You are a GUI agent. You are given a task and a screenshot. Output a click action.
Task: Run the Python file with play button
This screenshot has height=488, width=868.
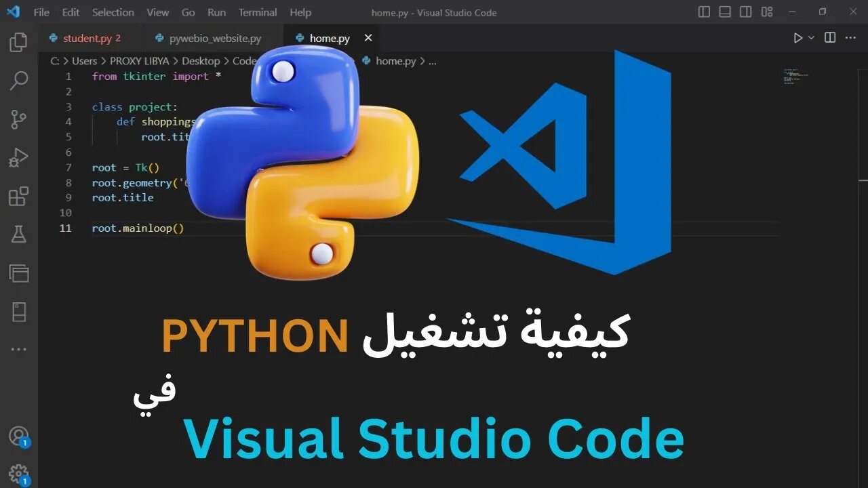[x=798, y=38]
